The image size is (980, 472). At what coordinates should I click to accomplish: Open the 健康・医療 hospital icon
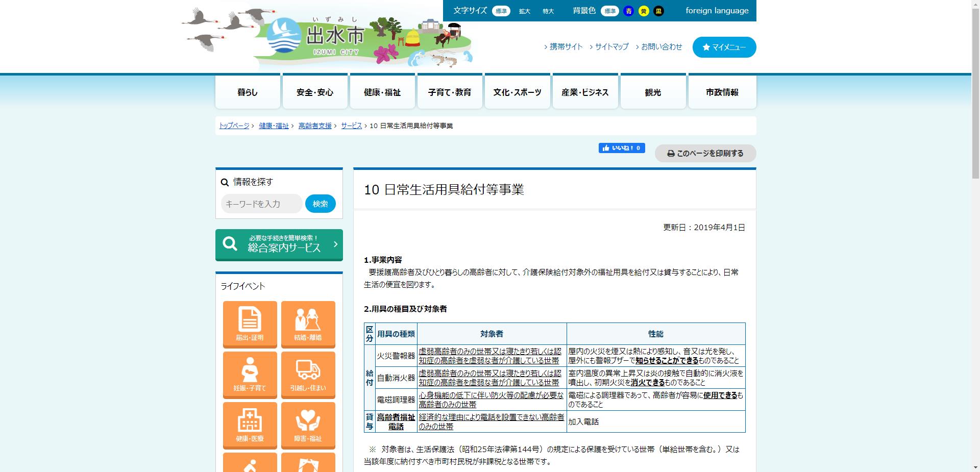(250, 426)
